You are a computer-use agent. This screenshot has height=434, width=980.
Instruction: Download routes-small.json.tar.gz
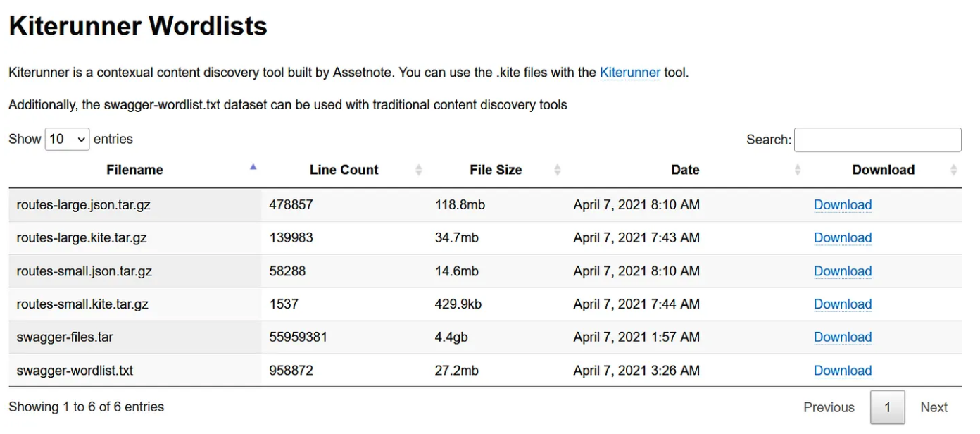tap(843, 271)
